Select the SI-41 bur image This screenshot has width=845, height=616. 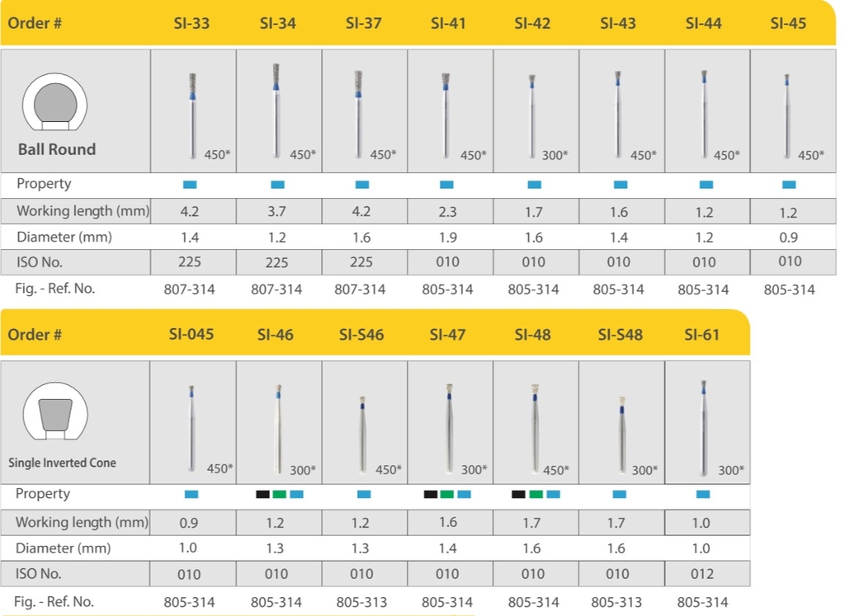tap(446, 111)
